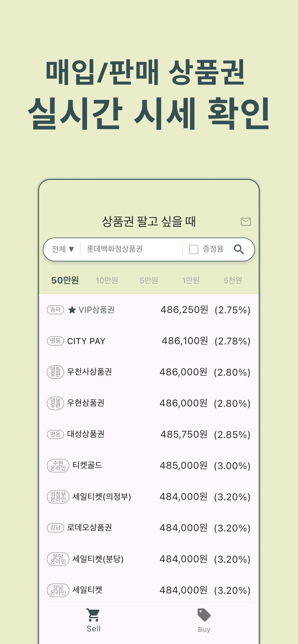Click the star icon beside VIP상품권
This screenshot has height=644, width=298.
tap(72, 310)
